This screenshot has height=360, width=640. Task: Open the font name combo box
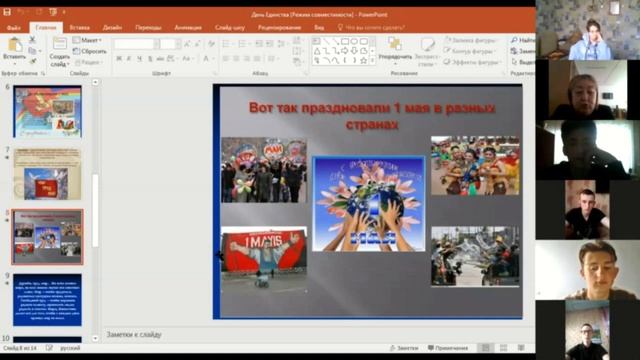click(136, 44)
